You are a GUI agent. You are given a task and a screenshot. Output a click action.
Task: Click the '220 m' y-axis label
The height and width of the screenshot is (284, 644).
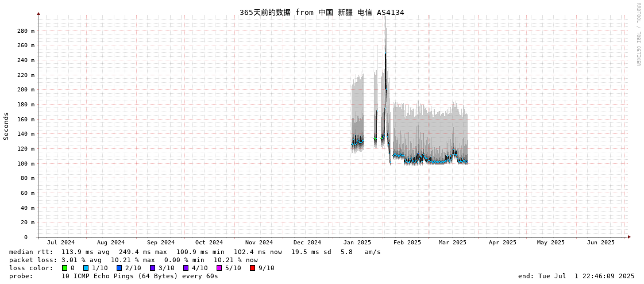coord(26,75)
